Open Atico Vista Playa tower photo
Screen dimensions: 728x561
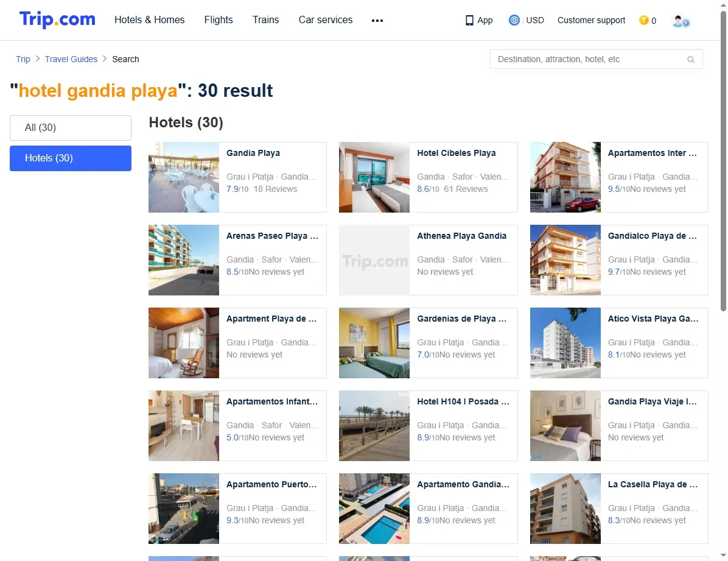[565, 342]
